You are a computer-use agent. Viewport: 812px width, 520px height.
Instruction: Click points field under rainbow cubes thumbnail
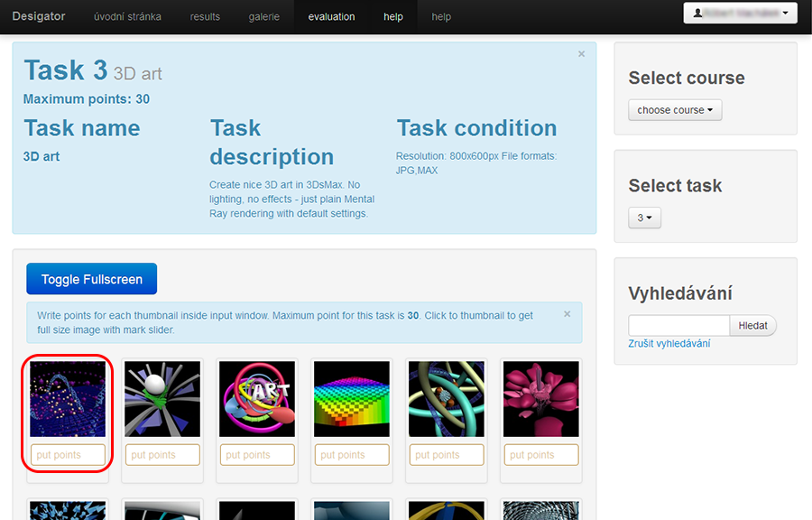coord(352,455)
